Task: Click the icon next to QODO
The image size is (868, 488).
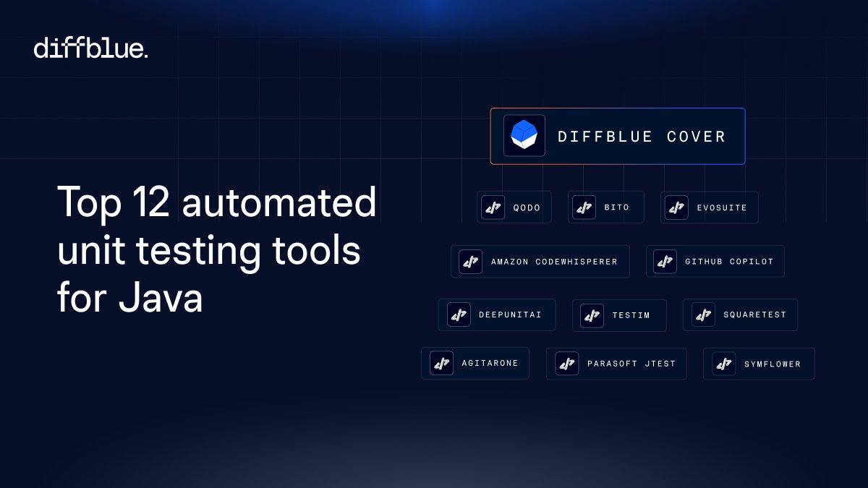Action: pos(493,207)
